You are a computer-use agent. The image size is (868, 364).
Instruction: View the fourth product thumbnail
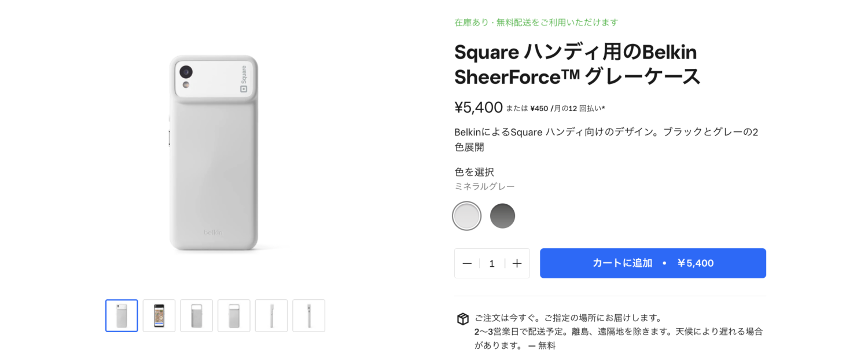(x=234, y=315)
